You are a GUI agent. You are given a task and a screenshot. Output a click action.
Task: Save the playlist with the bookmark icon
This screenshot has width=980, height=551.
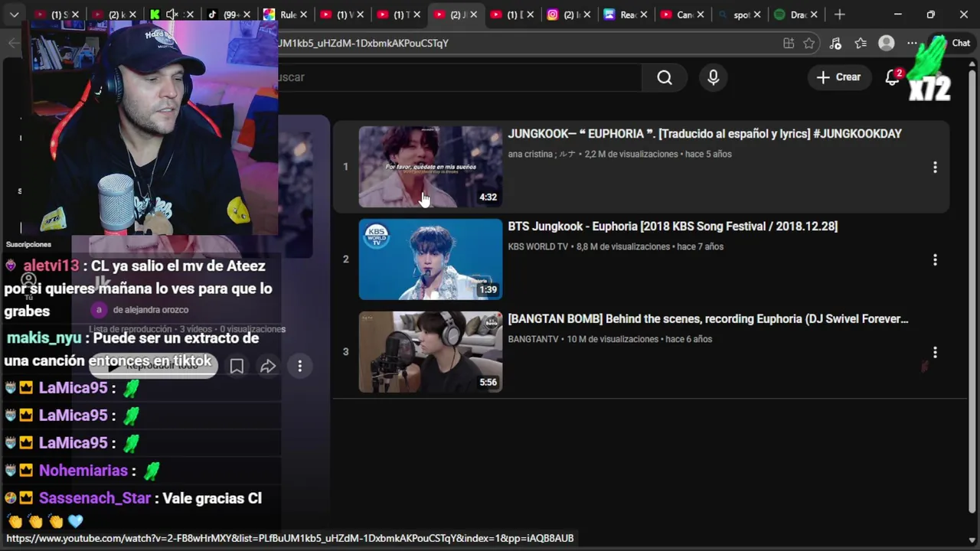237,367
